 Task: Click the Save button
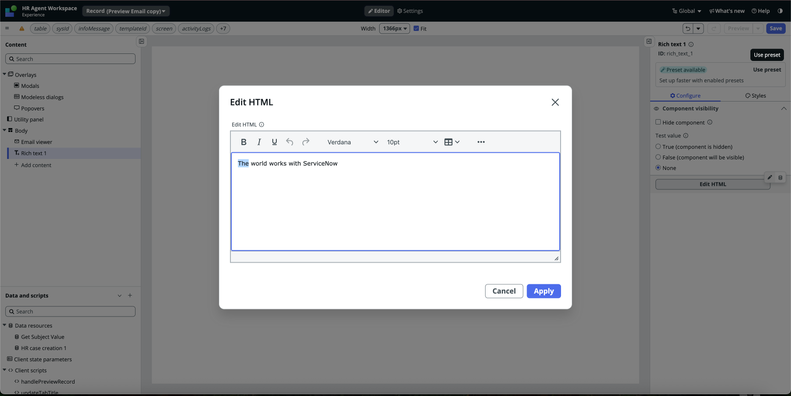coord(775,29)
